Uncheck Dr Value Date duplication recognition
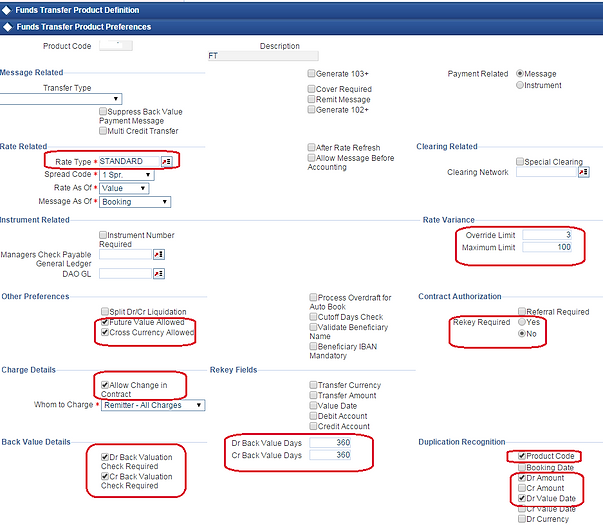Screen dimensions: 603x525 click(522, 498)
